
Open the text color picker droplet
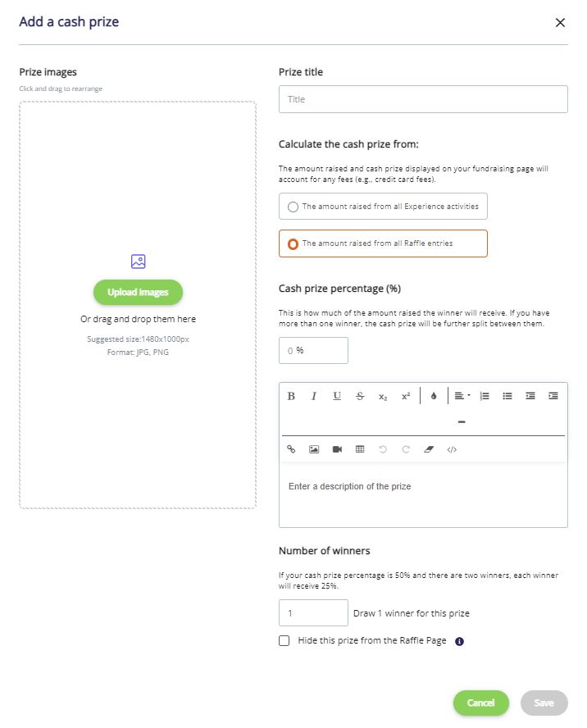[x=434, y=396]
